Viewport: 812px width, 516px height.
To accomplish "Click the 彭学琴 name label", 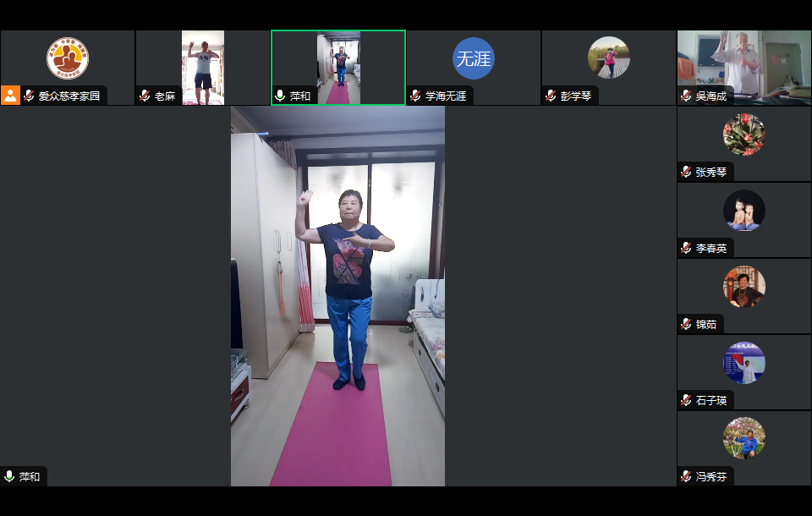I will tap(576, 96).
